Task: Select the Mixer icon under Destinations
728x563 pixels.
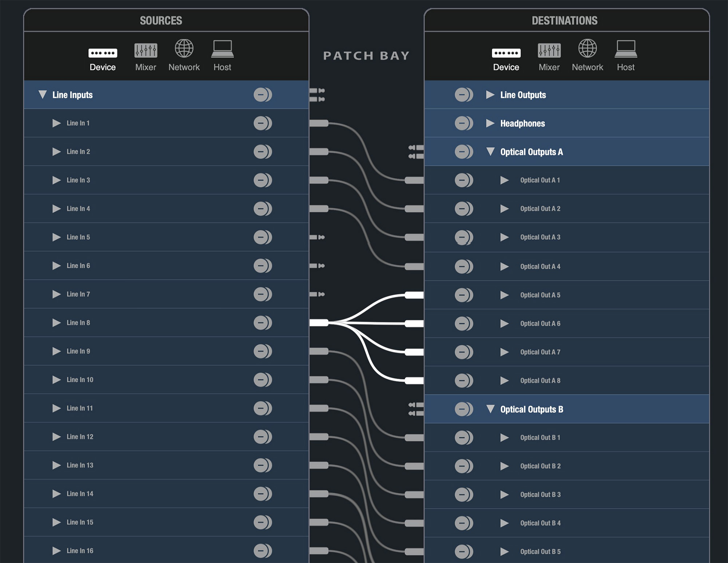Action: [x=549, y=50]
